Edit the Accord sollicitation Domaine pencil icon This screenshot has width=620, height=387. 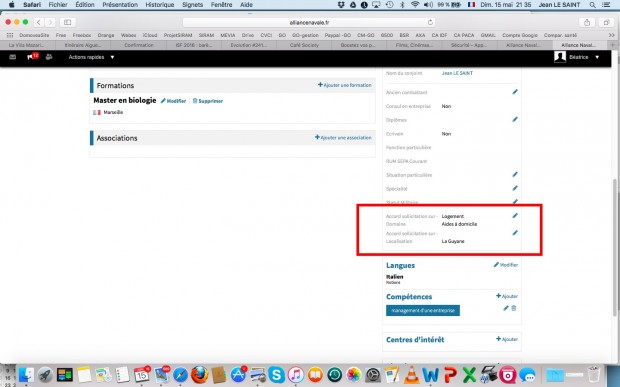515,216
